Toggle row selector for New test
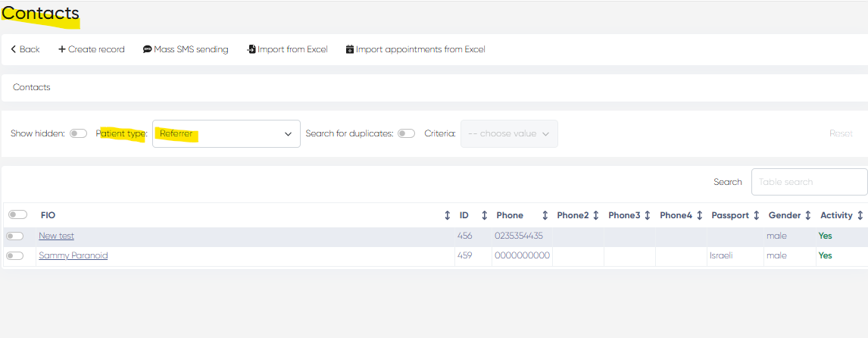This screenshot has height=338, width=868. click(15, 236)
